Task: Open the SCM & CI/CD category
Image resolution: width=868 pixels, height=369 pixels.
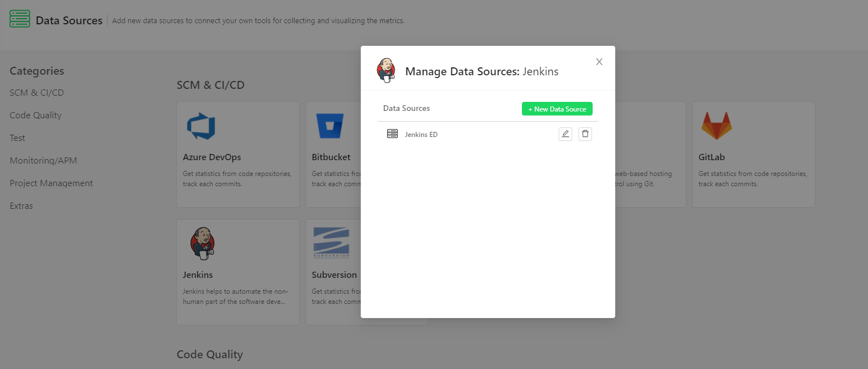Action: 37,93
